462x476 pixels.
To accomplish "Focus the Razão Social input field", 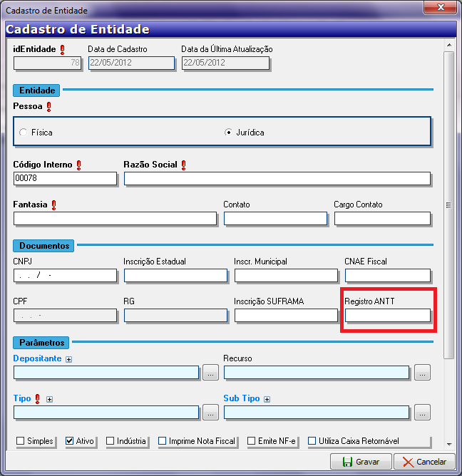I will 277,178.
